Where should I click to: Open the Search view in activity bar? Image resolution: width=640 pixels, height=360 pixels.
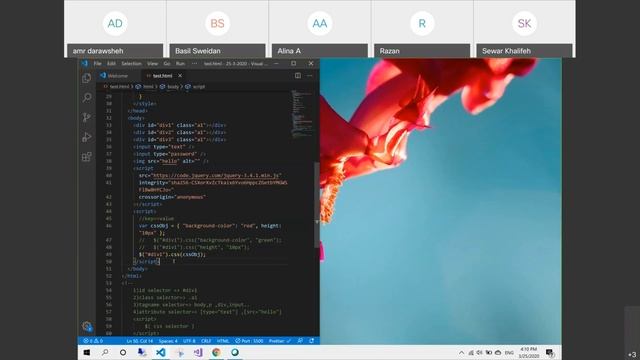[x=87, y=98]
